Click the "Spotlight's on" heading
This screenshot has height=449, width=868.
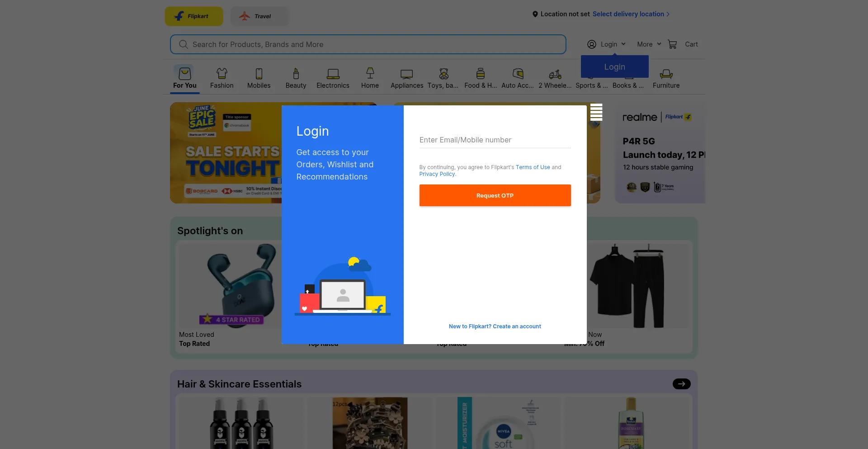tap(210, 231)
